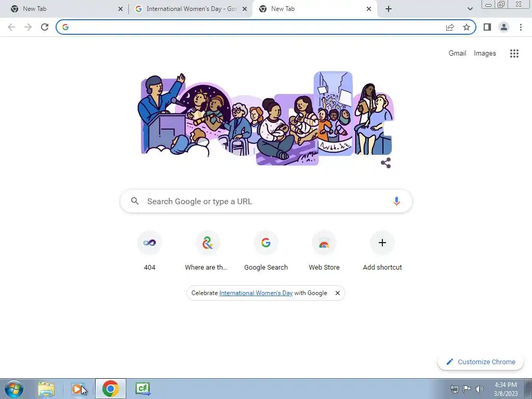The height and width of the screenshot is (399, 532).
Task: Close the International Women's Day tab
Action: coord(245,9)
